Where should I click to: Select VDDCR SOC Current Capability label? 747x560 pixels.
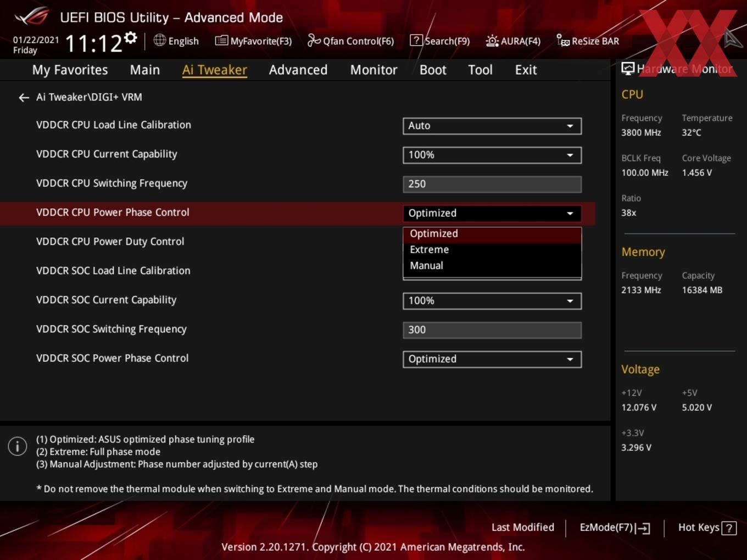[106, 300]
